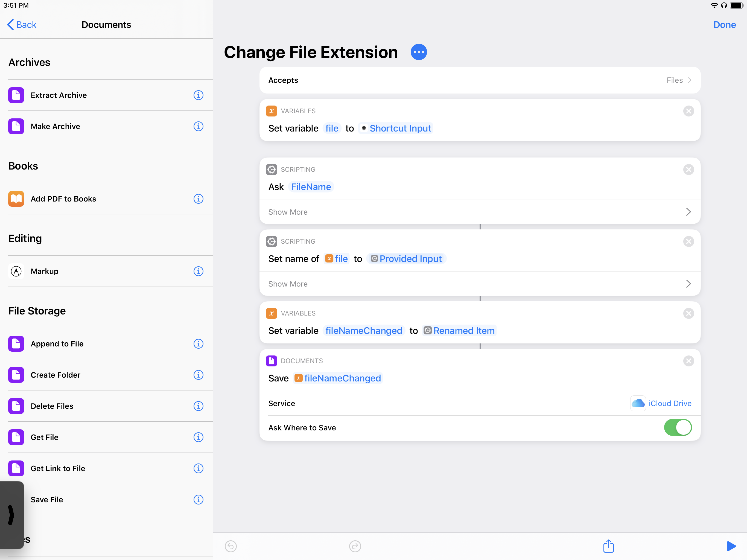
Task: Go back from Documents list
Action: [x=22, y=25]
